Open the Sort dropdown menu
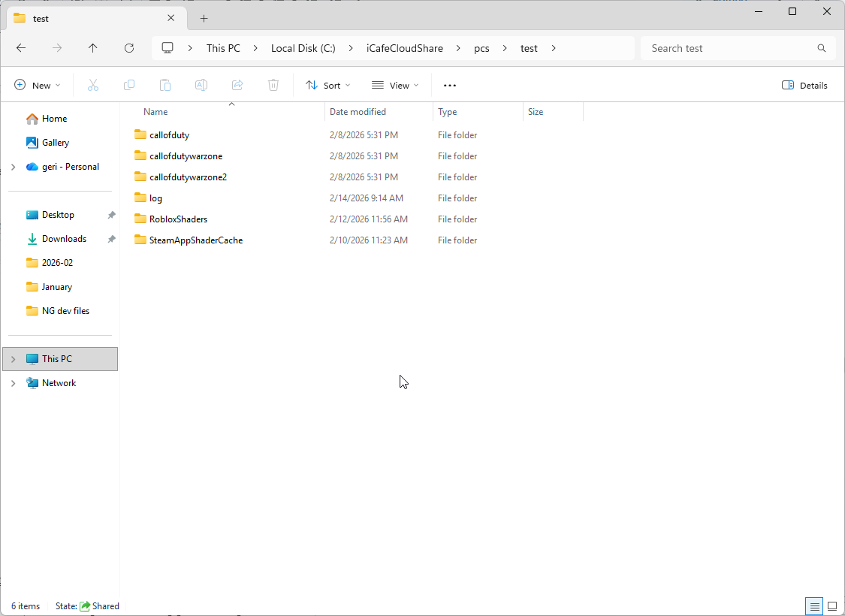Image resolution: width=845 pixels, height=616 pixels. tap(328, 86)
